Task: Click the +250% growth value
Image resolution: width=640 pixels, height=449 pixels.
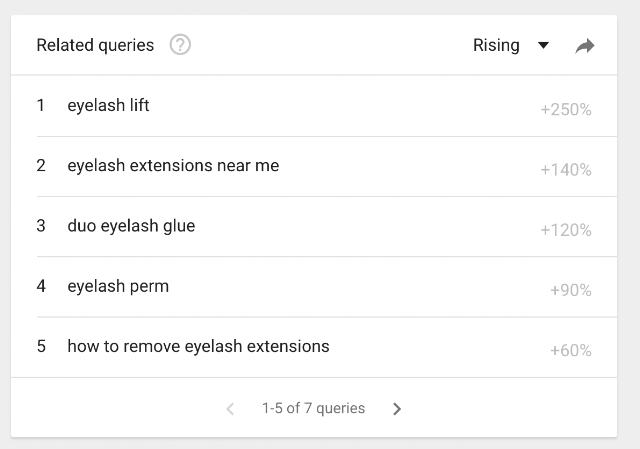Action: (566, 109)
